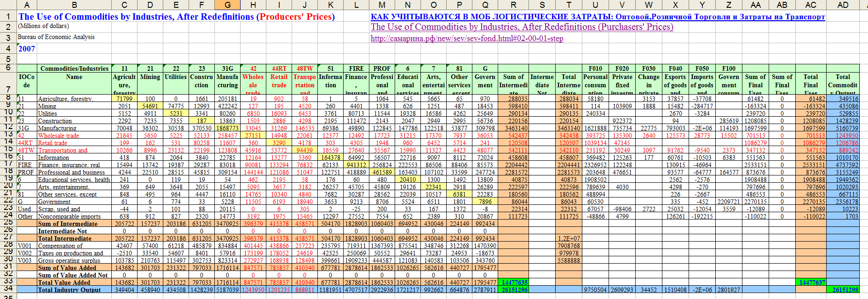Click the cell containing year 2007

[27, 49]
